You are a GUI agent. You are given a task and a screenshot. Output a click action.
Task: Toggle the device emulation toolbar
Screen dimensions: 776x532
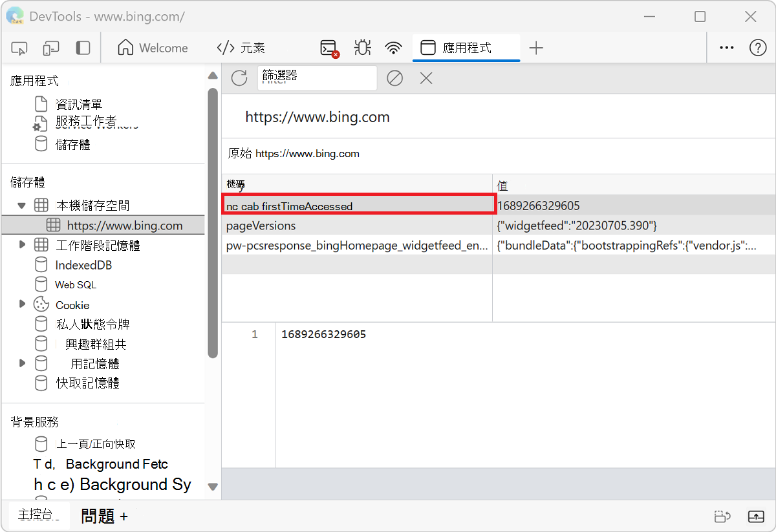coord(51,48)
